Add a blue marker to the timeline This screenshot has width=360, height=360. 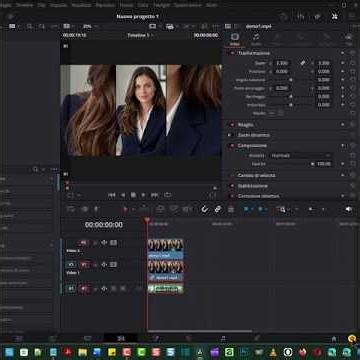(x=260, y=209)
